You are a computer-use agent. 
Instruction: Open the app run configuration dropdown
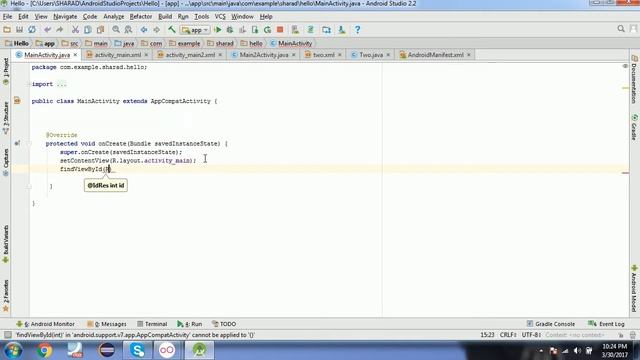195,30
